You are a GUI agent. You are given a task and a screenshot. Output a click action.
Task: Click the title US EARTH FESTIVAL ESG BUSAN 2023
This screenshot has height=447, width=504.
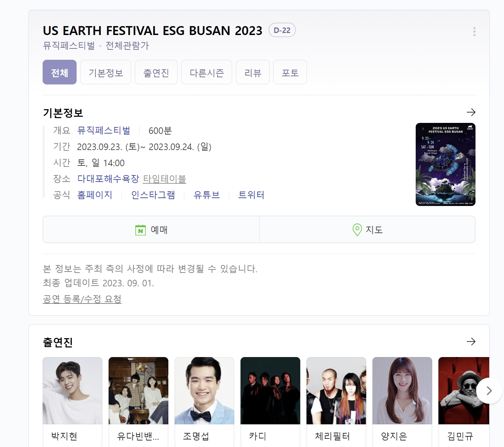[x=153, y=31]
